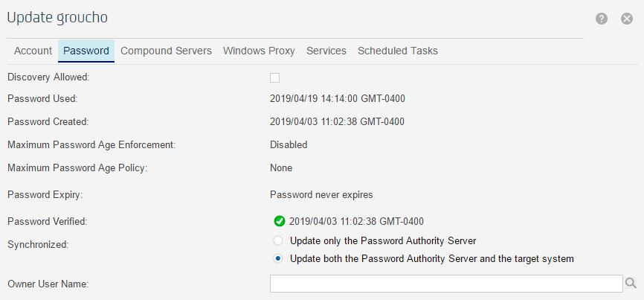Open the Compound Servers tab
644x300 pixels.
point(166,51)
